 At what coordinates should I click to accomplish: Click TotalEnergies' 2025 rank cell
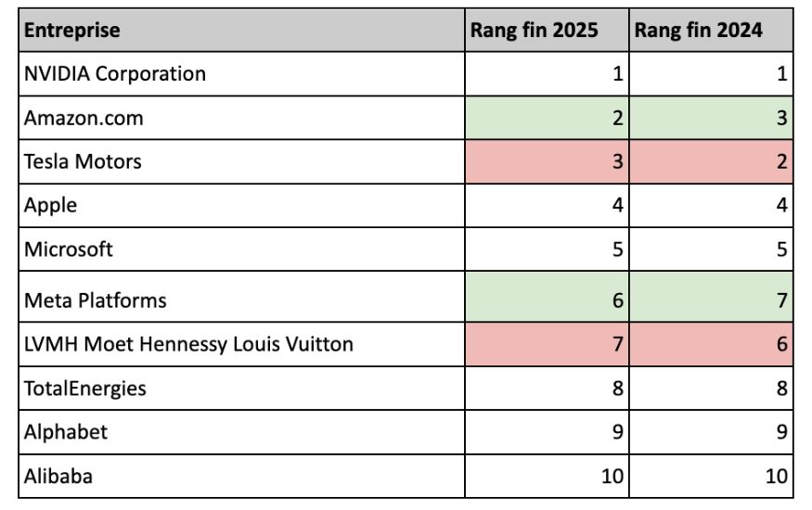tap(546, 389)
